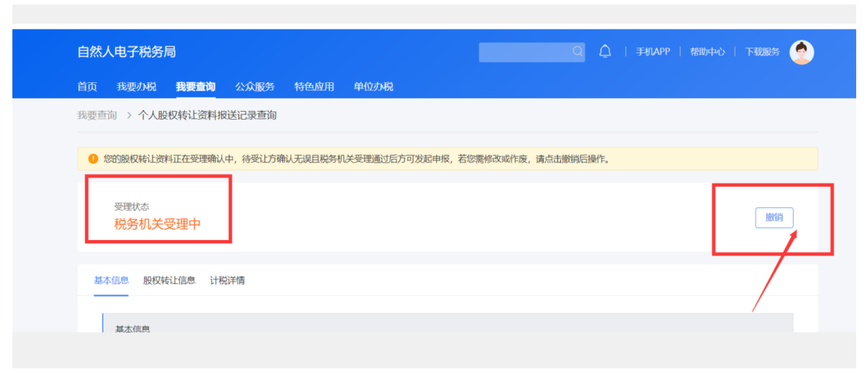
Task: Click the orange warning icon in the notice
Action: click(x=93, y=159)
